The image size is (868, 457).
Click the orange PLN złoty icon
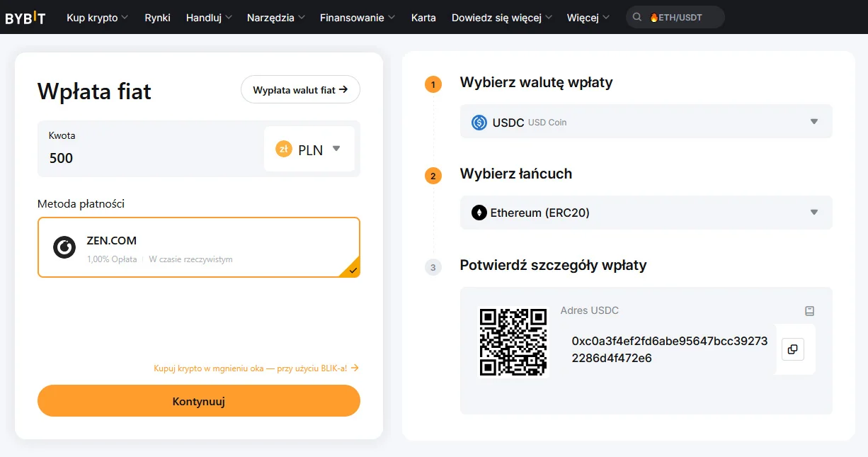(284, 149)
